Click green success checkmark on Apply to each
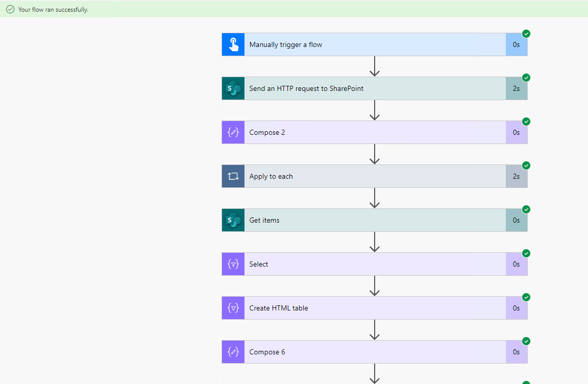 point(526,165)
